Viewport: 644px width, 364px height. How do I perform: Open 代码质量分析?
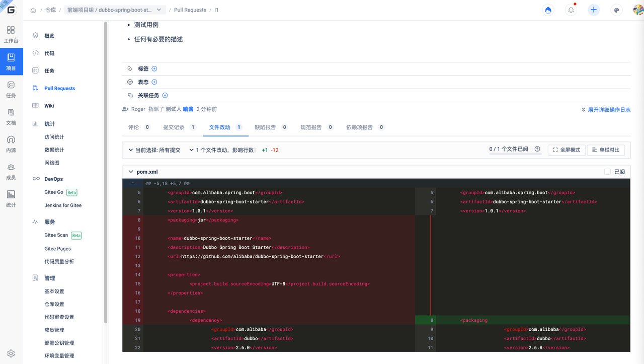(59, 262)
